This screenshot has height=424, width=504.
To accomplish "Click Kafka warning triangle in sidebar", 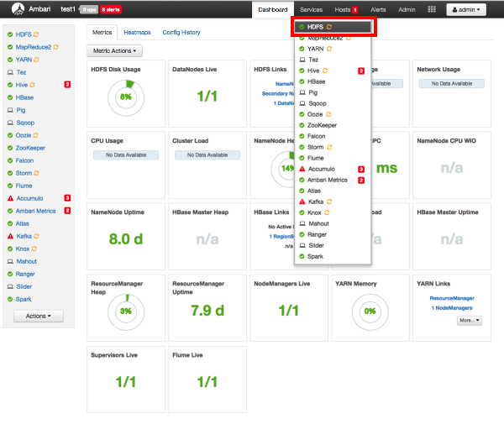I will pos(10,236).
